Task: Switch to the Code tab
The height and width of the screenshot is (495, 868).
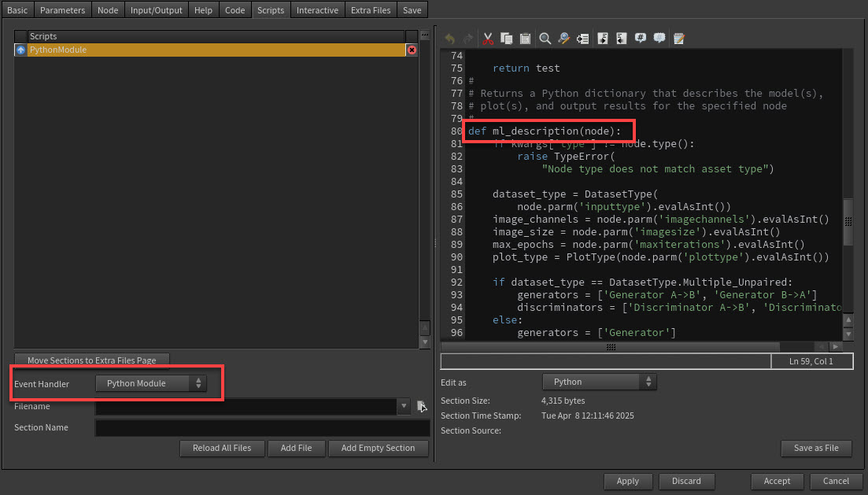Action: [x=235, y=10]
